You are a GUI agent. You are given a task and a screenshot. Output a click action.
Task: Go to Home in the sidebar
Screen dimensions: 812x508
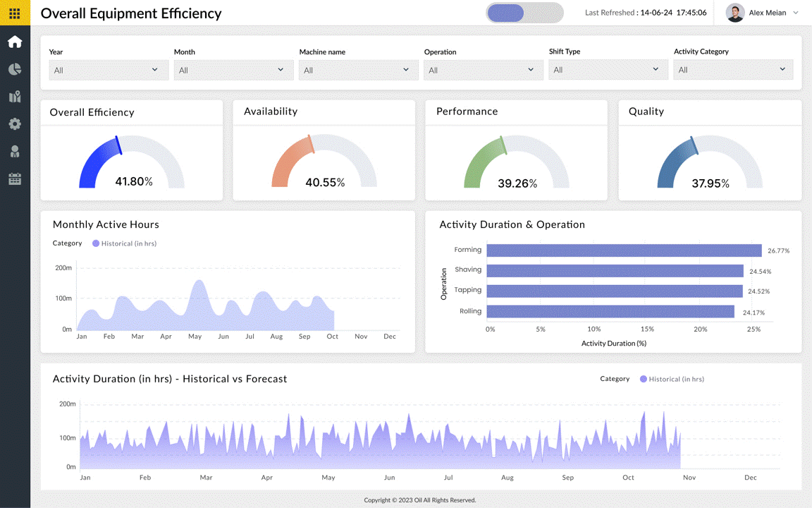(x=15, y=42)
